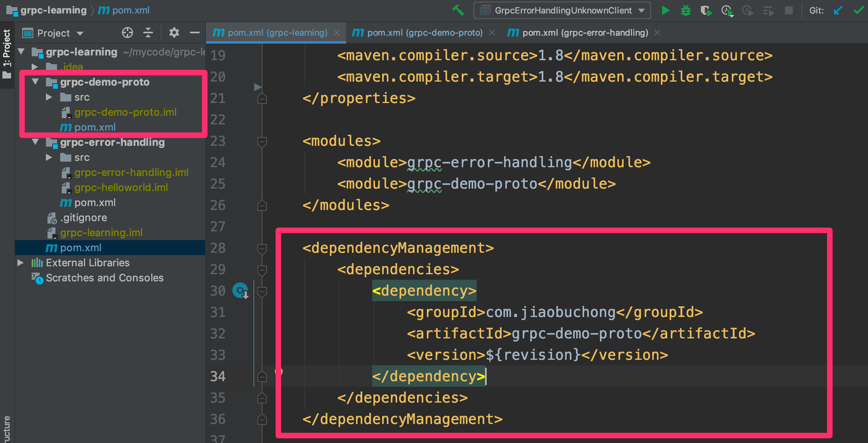
Task: Click the Build project hammer icon
Action: tap(458, 10)
